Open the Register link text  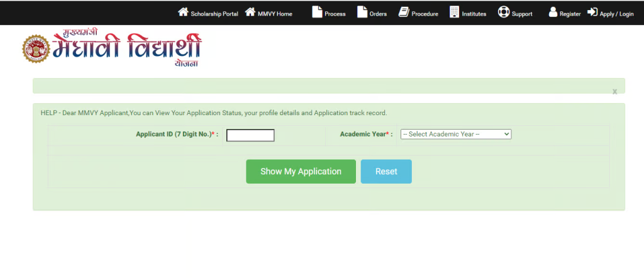point(570,14)
